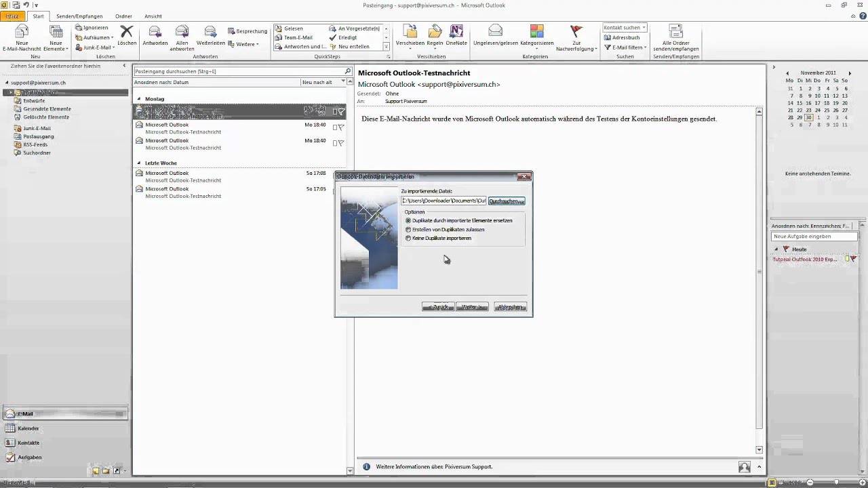The image size is (868, 488).
Task: Reply using the Antworten icon
Action: (155, 35)
